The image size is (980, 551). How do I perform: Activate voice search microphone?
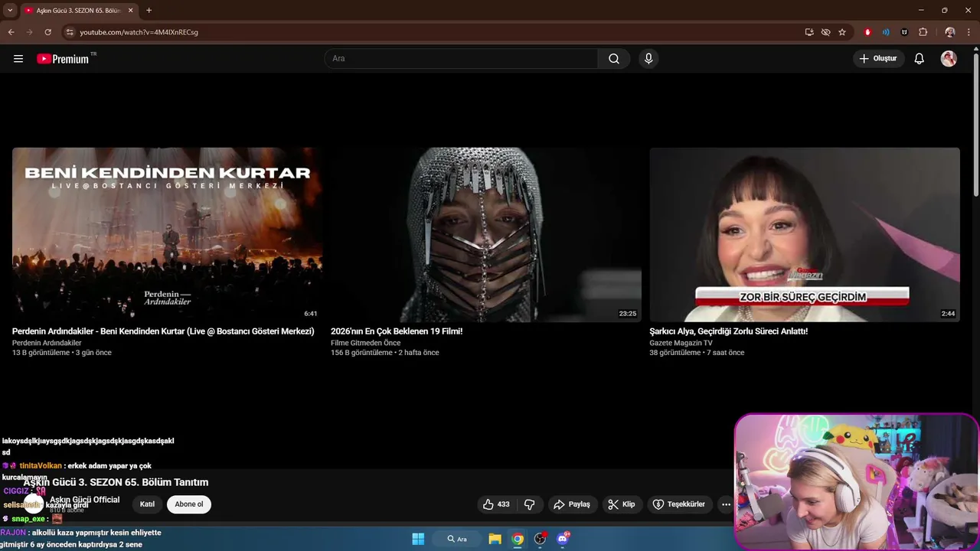click(648, 59)
